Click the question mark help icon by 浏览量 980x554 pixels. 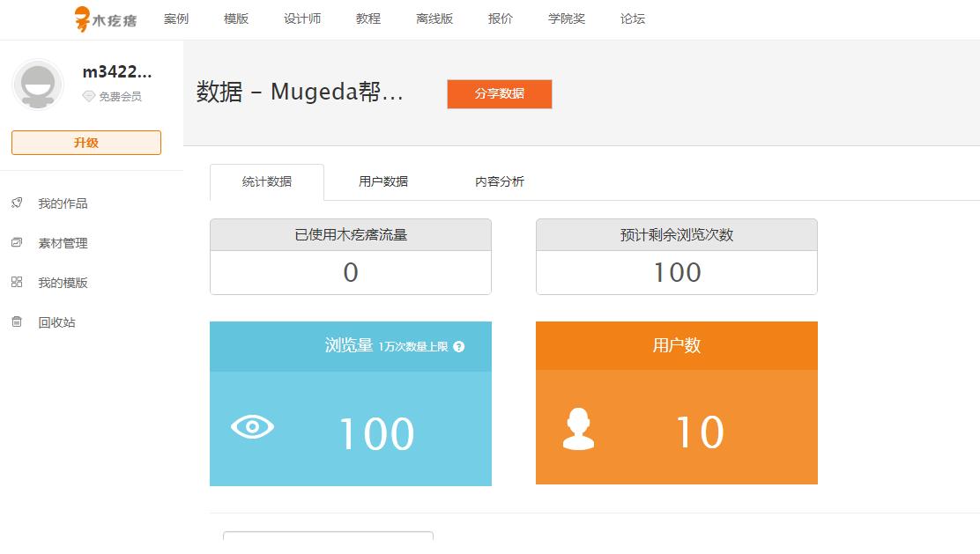pos(458,347)
